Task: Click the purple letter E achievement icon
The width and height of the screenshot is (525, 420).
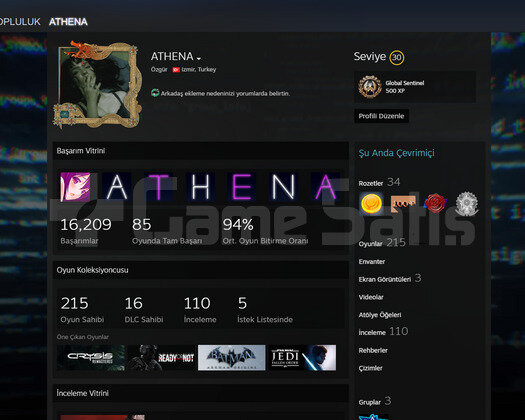Action: tap(242, 187)
